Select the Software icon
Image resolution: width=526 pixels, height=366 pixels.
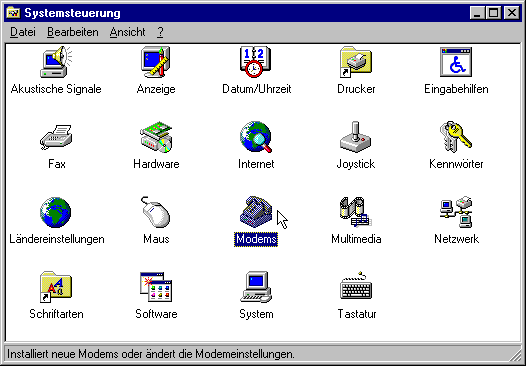(x=156, y=287)
